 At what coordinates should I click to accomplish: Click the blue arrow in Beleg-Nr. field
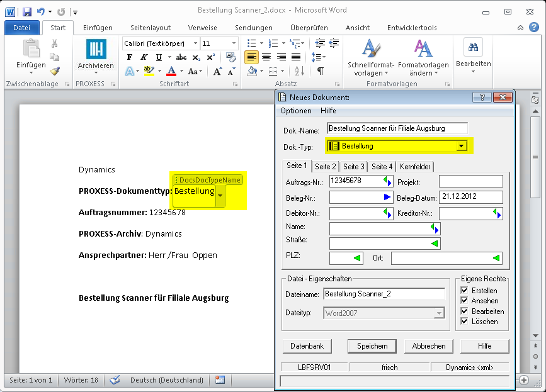click(387, 197)
